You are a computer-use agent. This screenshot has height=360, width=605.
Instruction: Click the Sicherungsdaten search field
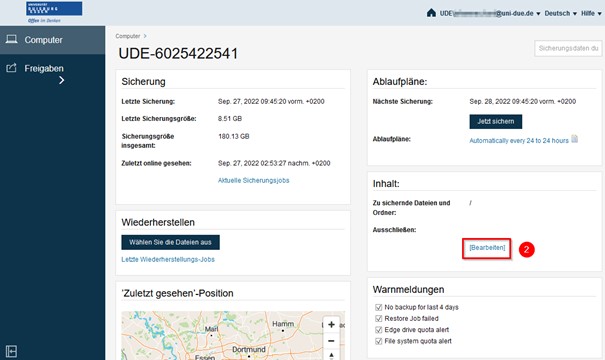(568, 48)
